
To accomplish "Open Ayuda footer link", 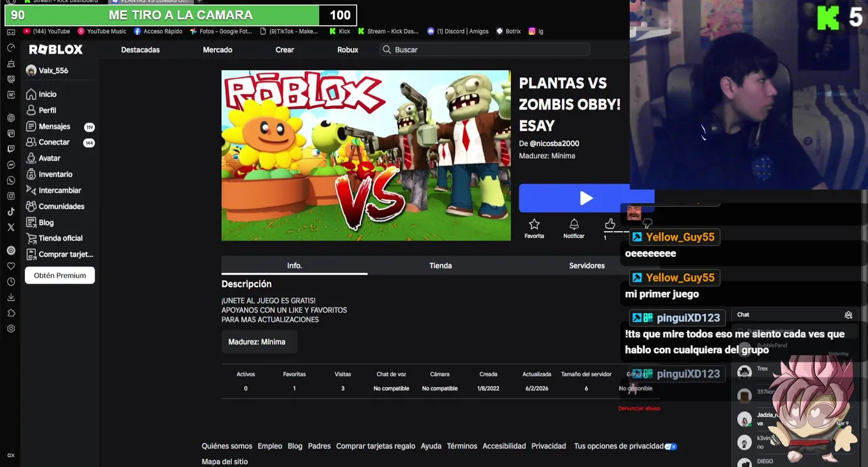I will (431, 446).
